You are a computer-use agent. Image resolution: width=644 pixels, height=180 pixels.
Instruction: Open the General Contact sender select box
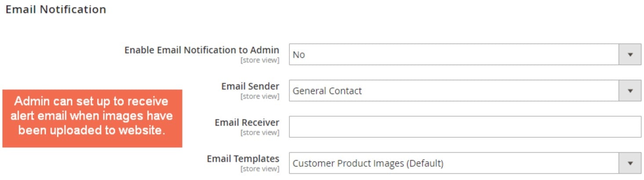[465, 91]
